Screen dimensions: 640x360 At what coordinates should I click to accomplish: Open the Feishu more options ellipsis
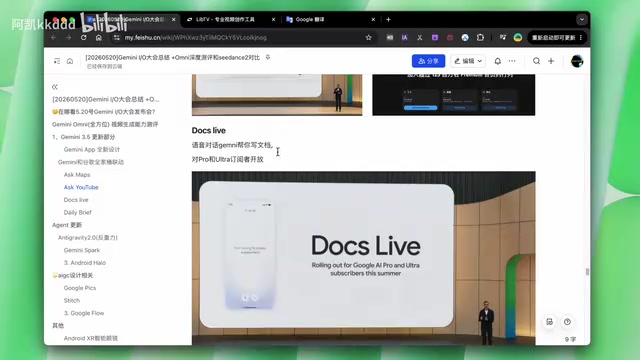[512, 61]
